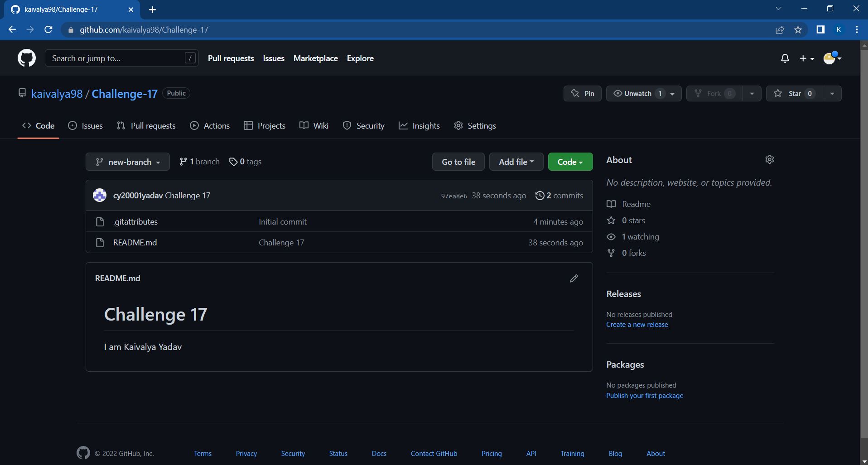This screenshot has width=868, height=465.
Task: View the 1 branch list
Action: [199, 162]
